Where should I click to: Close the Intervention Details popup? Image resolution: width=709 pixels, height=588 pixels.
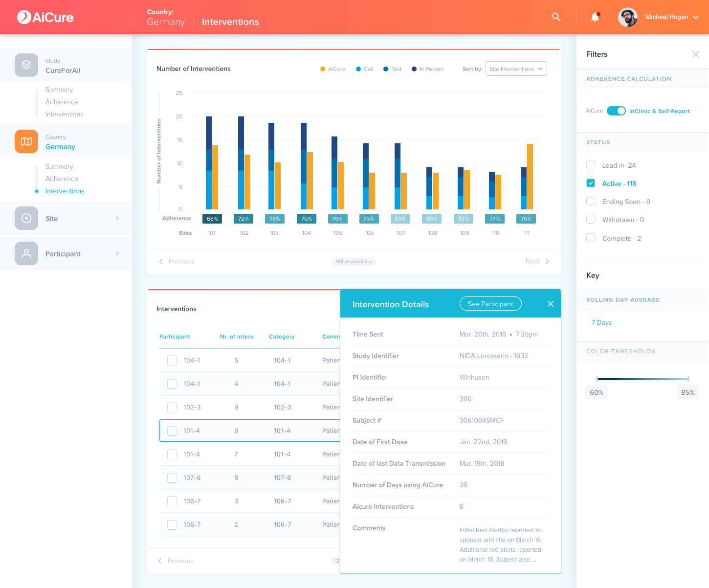point(551,304)
